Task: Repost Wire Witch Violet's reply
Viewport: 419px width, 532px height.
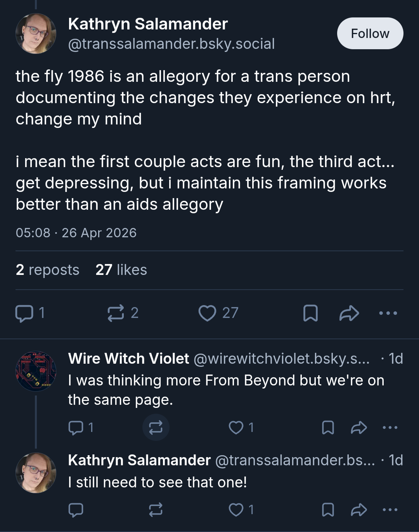Action: point(156,428)
